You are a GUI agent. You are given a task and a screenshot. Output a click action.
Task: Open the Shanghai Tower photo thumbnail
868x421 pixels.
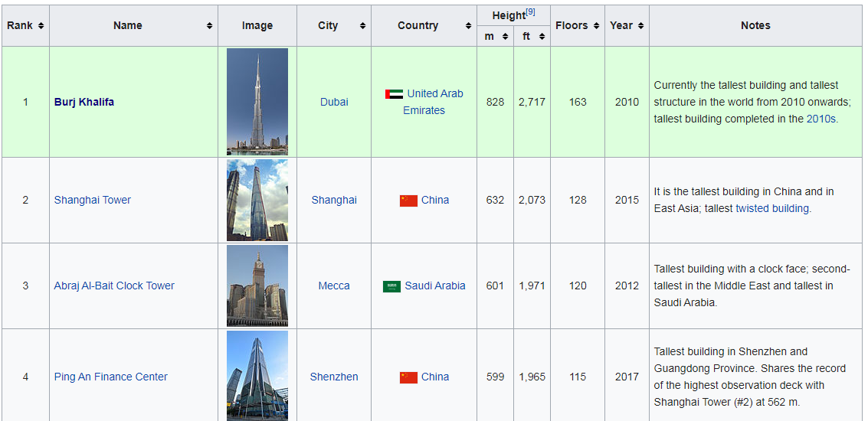[x=257, y=201]
